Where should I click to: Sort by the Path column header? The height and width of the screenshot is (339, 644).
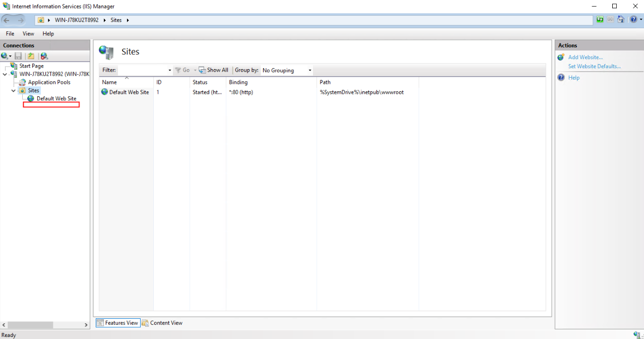click(368, 82)
